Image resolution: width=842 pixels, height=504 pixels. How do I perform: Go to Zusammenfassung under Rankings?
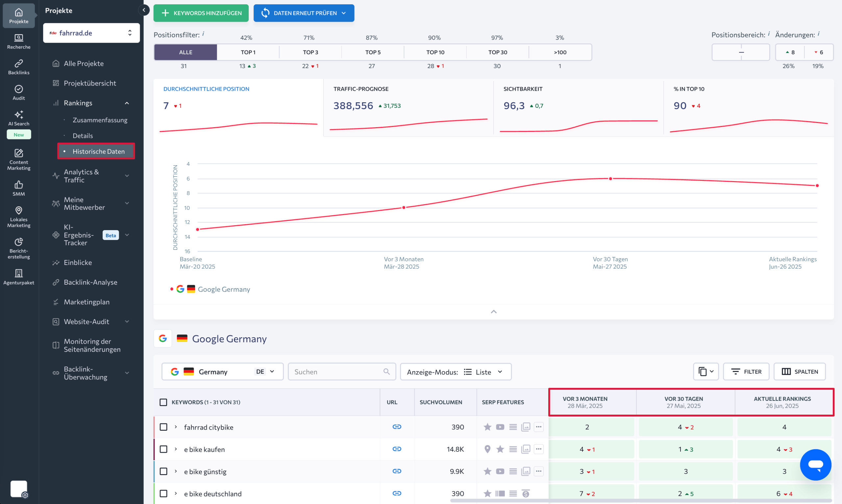pos(100,120)
